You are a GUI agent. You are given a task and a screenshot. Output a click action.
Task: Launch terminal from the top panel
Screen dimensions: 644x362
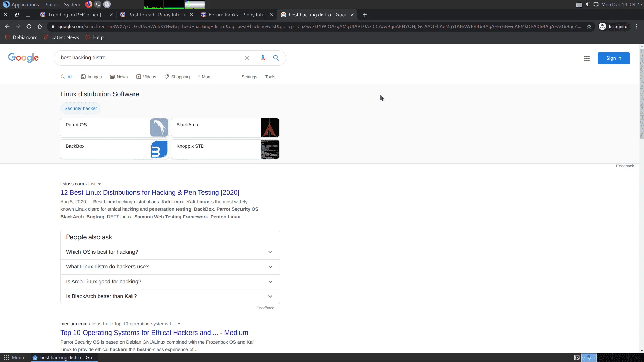coord(98,4)
